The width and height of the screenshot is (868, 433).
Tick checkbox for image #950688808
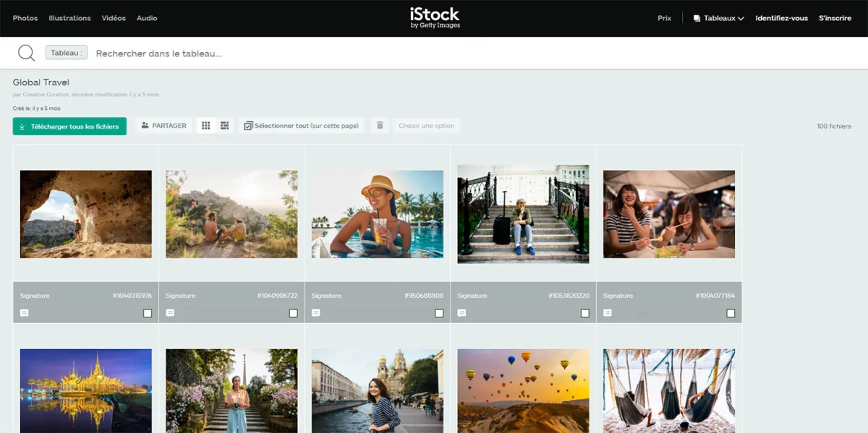point(439,313)
